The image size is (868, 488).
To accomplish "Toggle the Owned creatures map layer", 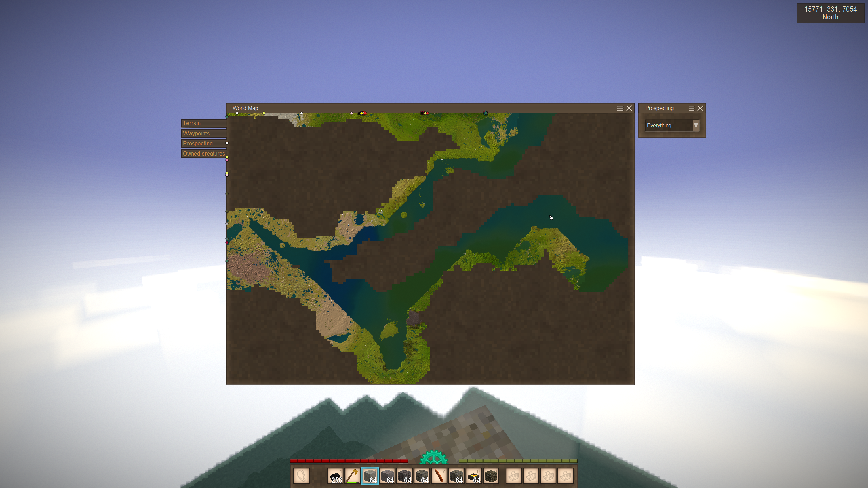I will pyautogui.click(x=203, y=154).
